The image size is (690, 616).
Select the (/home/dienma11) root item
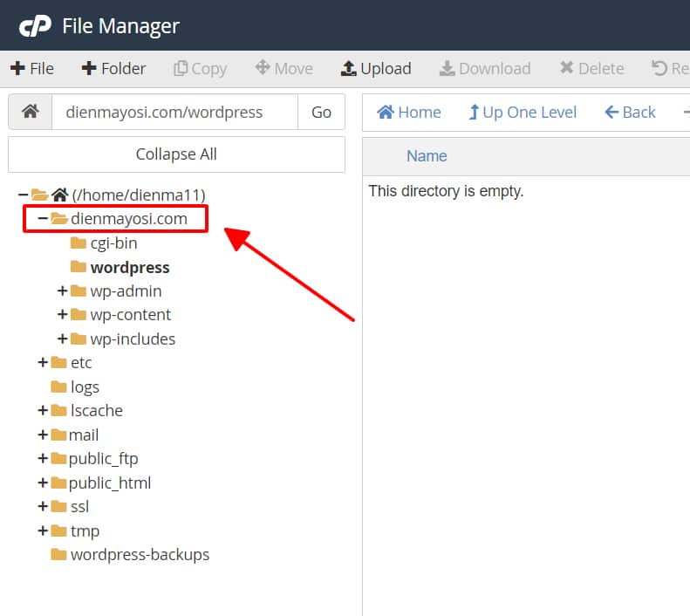click(139, 195)
